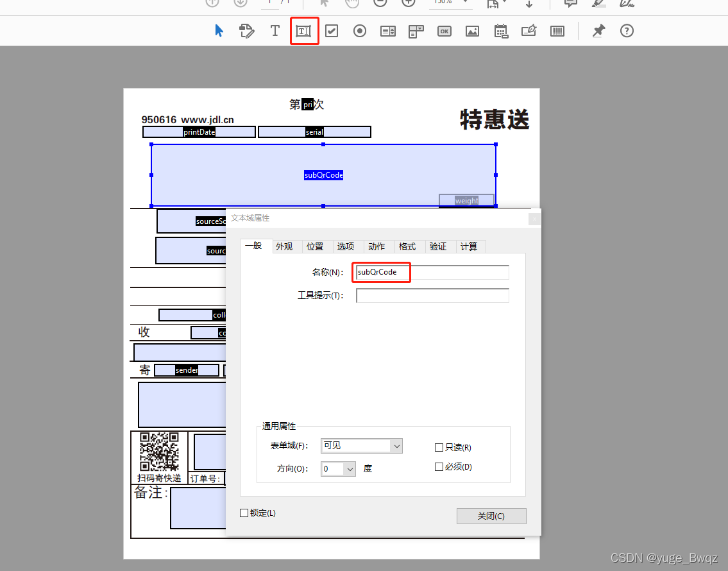Open the comment bubble tool in top bar
The width and height of the screenshot is (728, 571).
pyautogui.click(x=571, y=3)
